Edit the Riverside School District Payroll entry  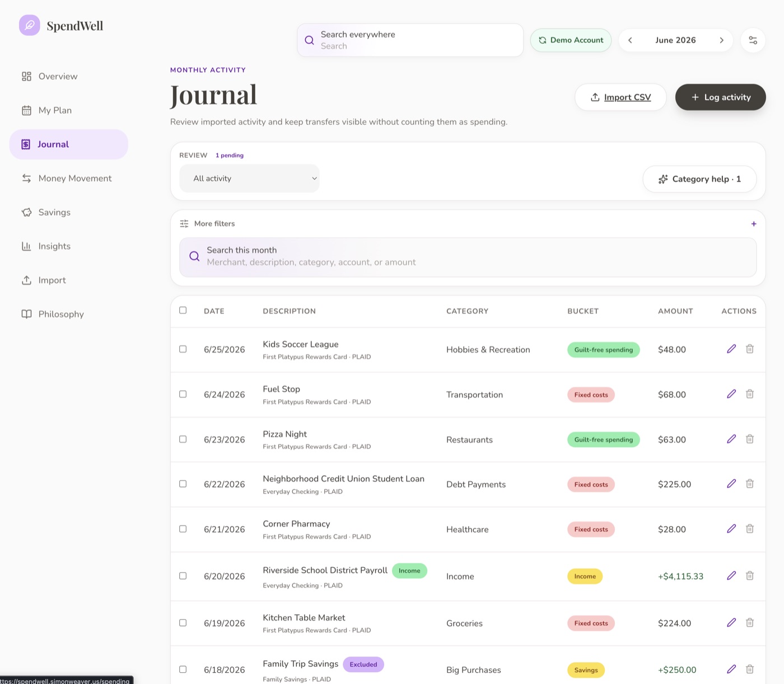click(x=731, y=576)
